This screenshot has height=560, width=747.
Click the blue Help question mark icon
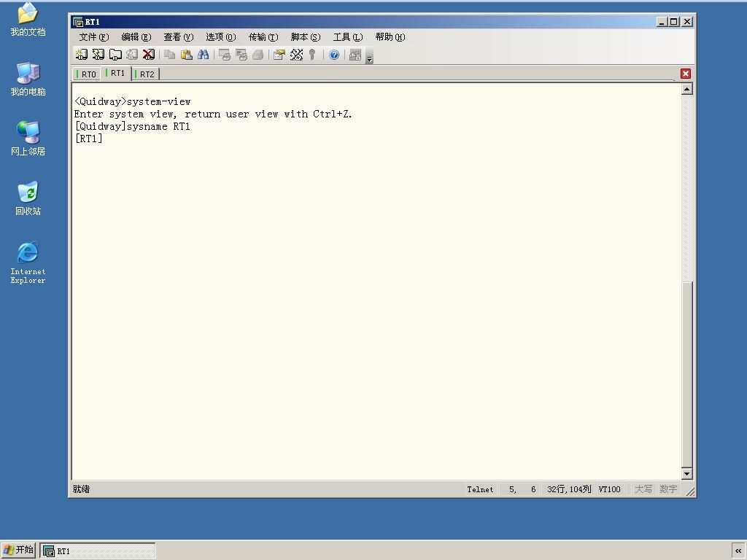tap(334, 55)
